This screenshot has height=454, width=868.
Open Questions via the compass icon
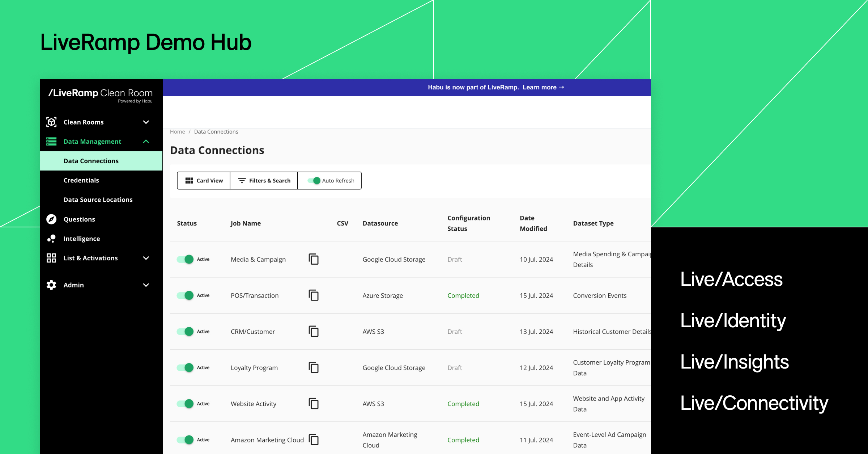[51, 219]
